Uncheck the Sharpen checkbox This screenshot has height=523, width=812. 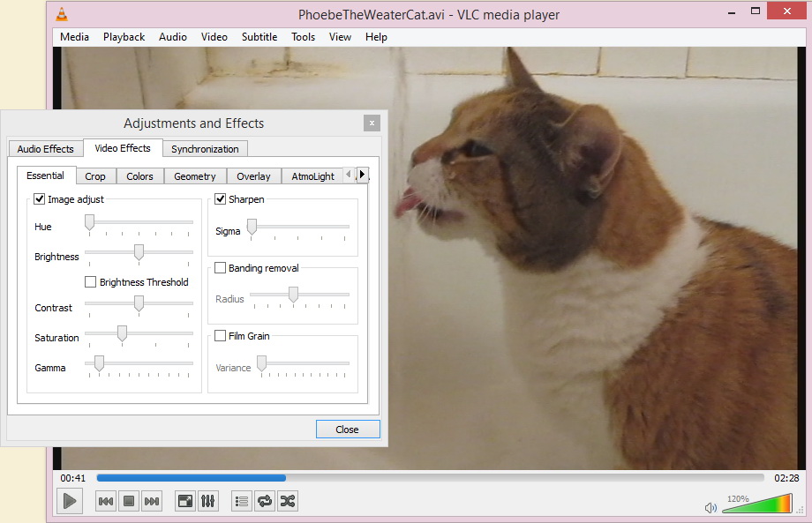coord(220,199)
